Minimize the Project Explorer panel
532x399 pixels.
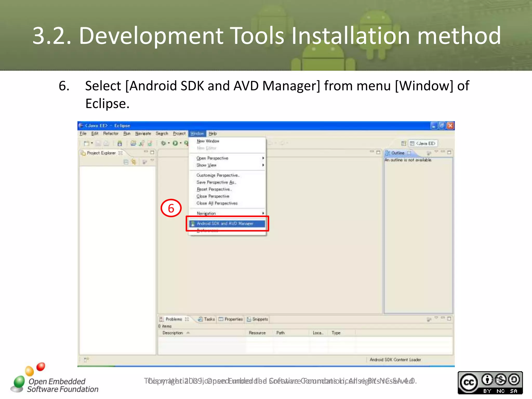click(x=146, y=152)
